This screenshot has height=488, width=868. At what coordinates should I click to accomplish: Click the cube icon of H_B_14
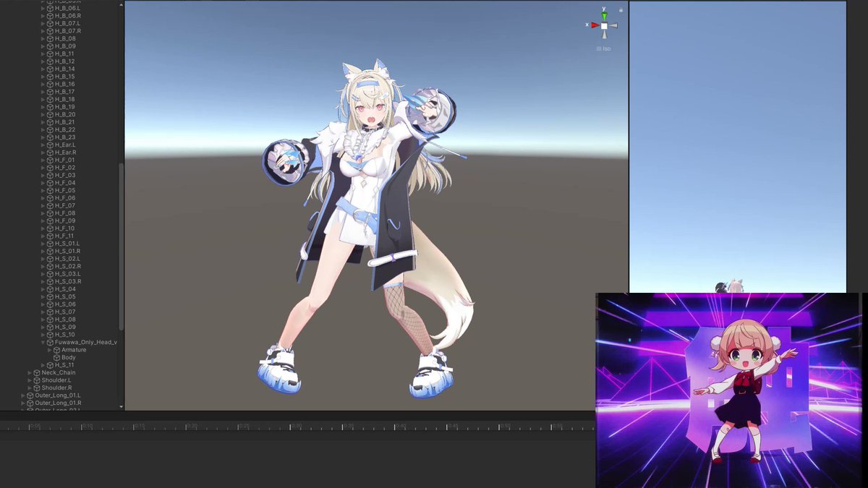click(50, 69)
